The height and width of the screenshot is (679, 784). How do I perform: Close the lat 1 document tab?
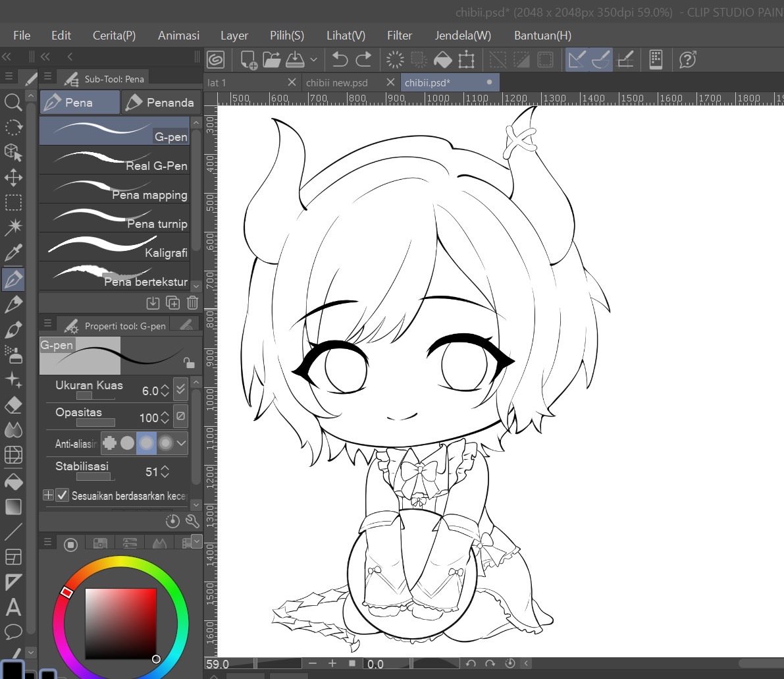coord(292,82)
